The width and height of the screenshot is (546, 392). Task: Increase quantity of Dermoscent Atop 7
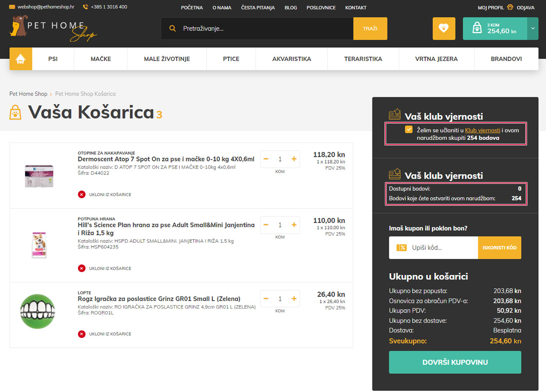[294, 159]
